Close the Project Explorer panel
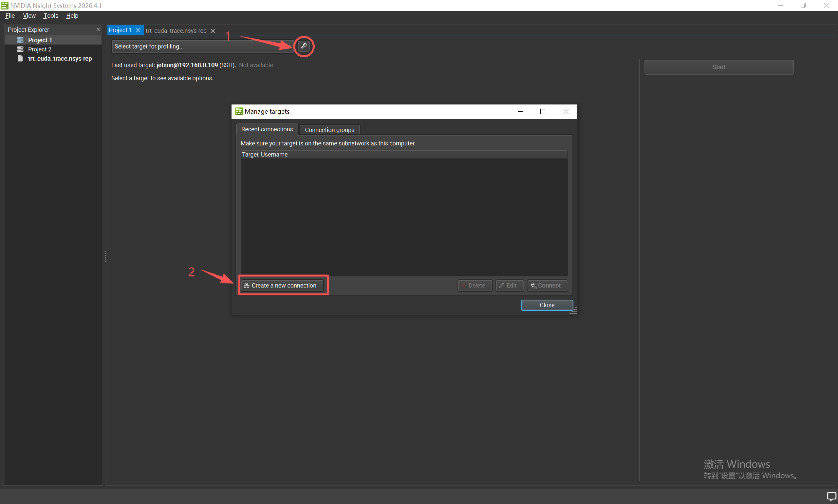Screen dimensions: 838x504 point(98,29)
